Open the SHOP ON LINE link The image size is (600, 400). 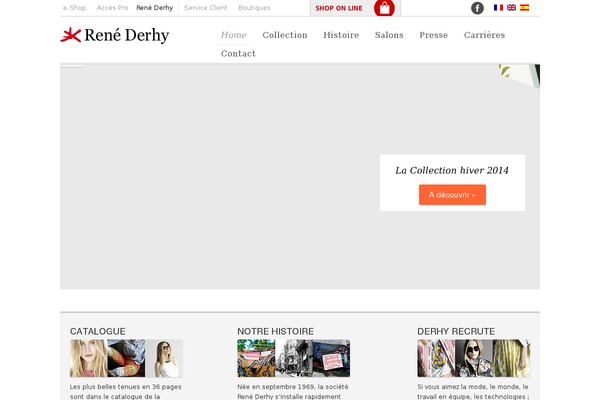(339, 8)
